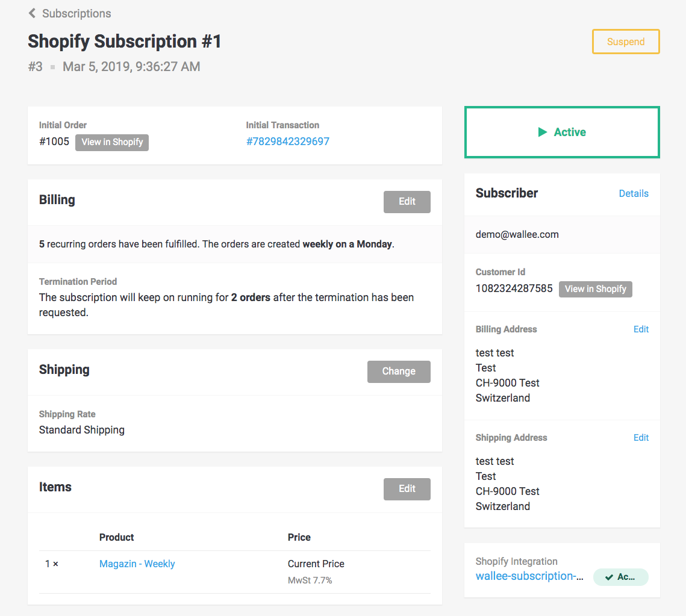Click the back chevron beside Subscriptions
The width and height of the screenshot is (686, 616).
click(x=32, y=13)
